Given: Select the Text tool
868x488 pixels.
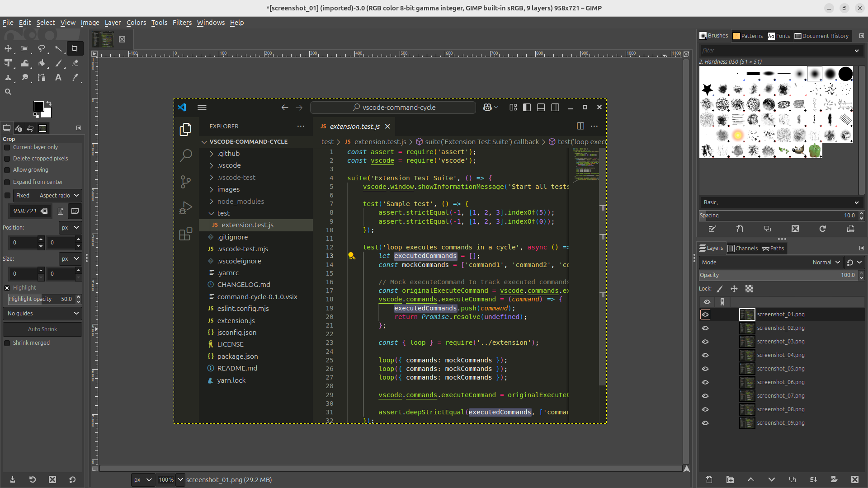Looking at the screenshot, I should (x=58, y=78).
